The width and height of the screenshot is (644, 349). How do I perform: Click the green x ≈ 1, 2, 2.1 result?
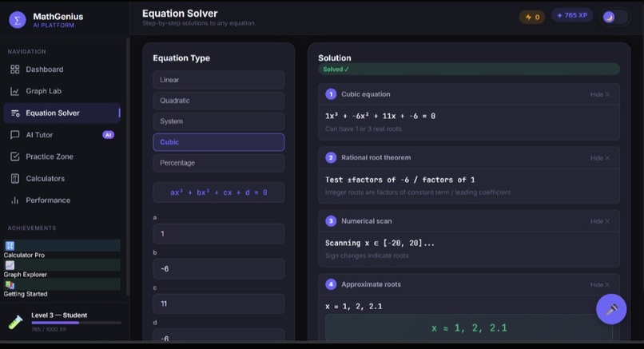pyautogui.click(x=469, y=328)
